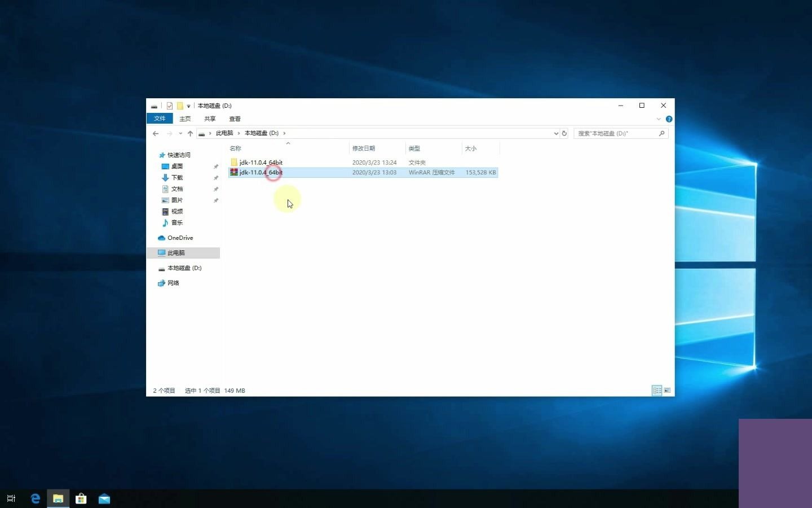Expand the chevron before 此电脑 in the address bar
Screen dimensions: 812x508
click(210, 133)
